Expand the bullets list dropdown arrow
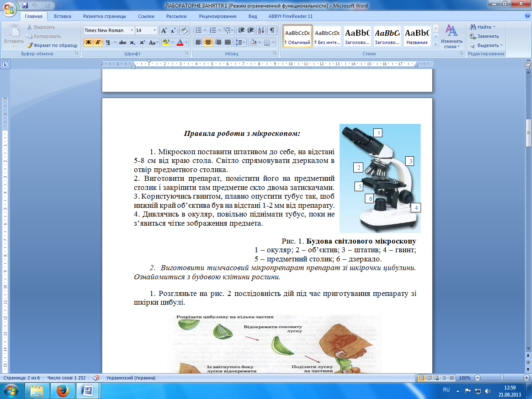Screen dimensions: 532x399 click(x=205, y=30)
